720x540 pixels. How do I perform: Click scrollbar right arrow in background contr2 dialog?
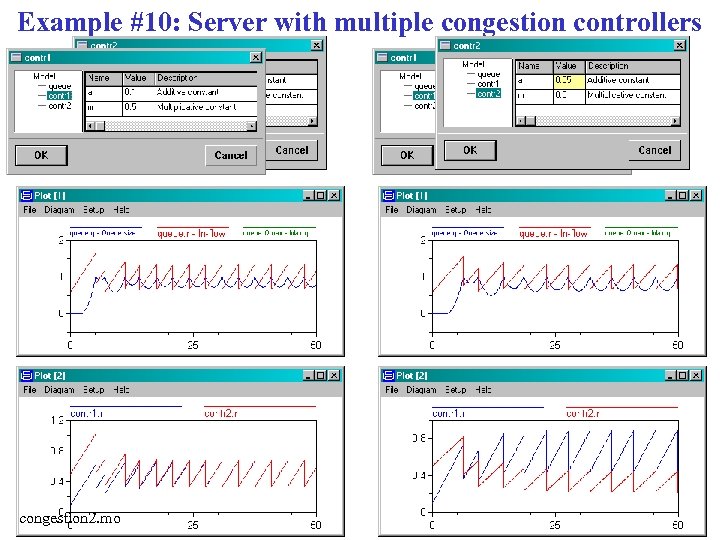(312, 121)
